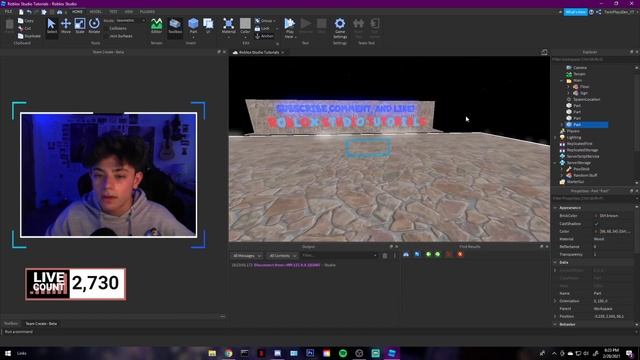Image resolution: width=640 pixels, height=360 pixels.
Task: Click the Group button in Edit section
Action: pyautogui.click(x=265, y=20)
